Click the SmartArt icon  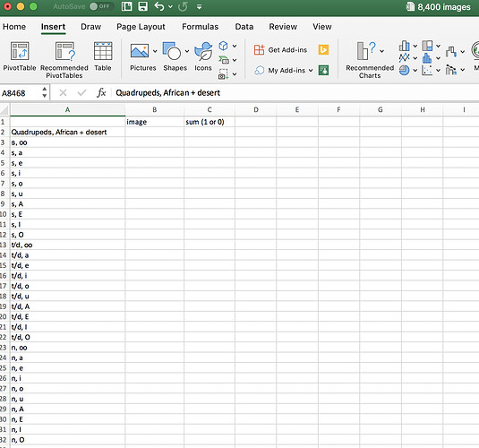point(224,60)
